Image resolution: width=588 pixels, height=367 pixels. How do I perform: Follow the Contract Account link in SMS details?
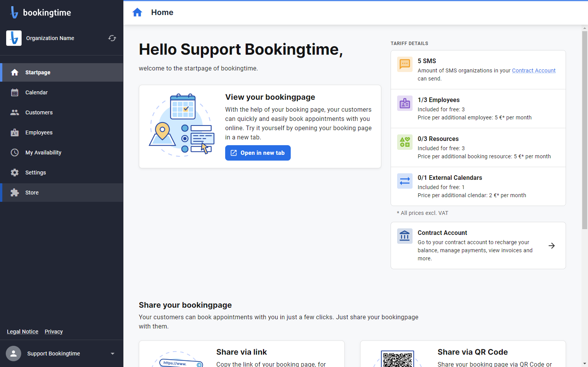[x=534, y=70]
